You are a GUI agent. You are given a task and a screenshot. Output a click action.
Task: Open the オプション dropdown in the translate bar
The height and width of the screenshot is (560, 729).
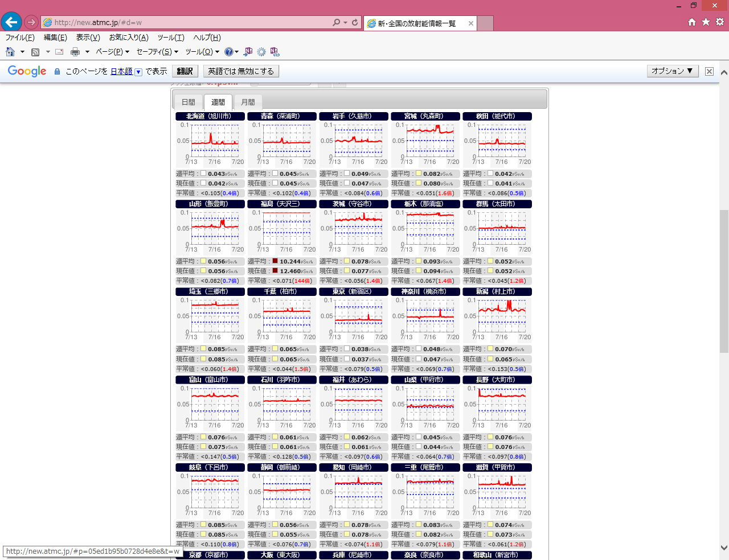click(672, 71)
